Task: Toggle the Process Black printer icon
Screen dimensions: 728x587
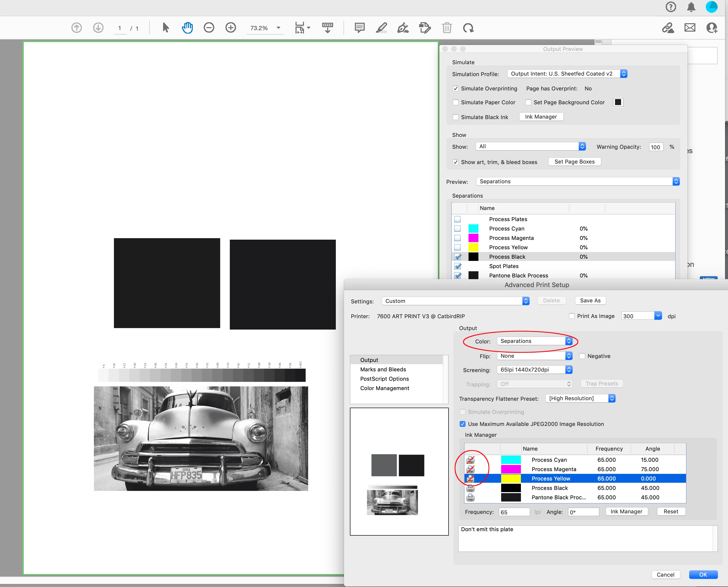Action: tap(470, 488)
